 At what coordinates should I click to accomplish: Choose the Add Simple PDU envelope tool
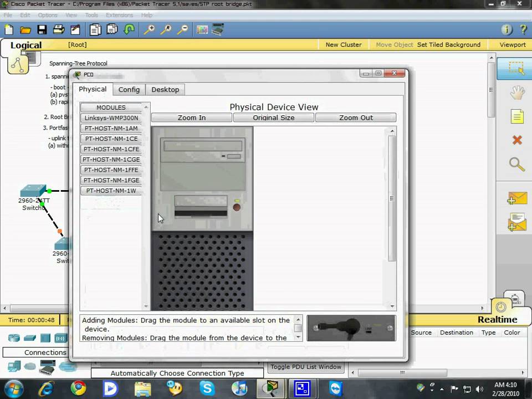tap(517, 198)
